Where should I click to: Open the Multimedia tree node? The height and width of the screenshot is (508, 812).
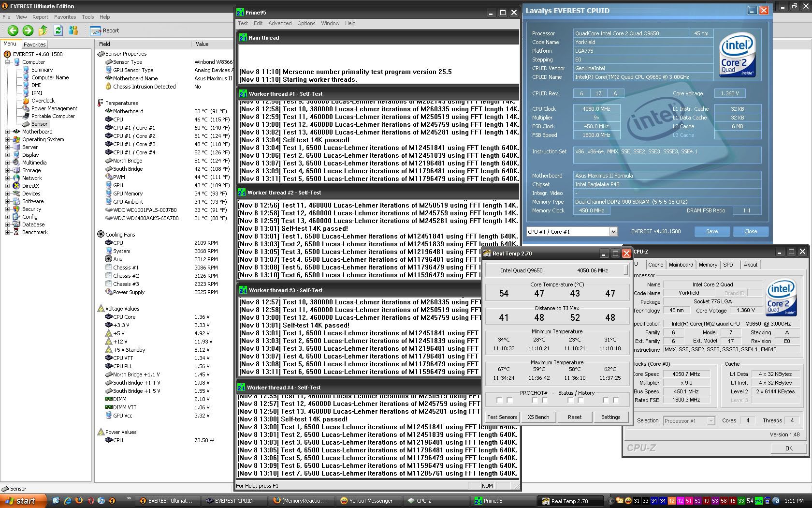(x=34, y=163)
